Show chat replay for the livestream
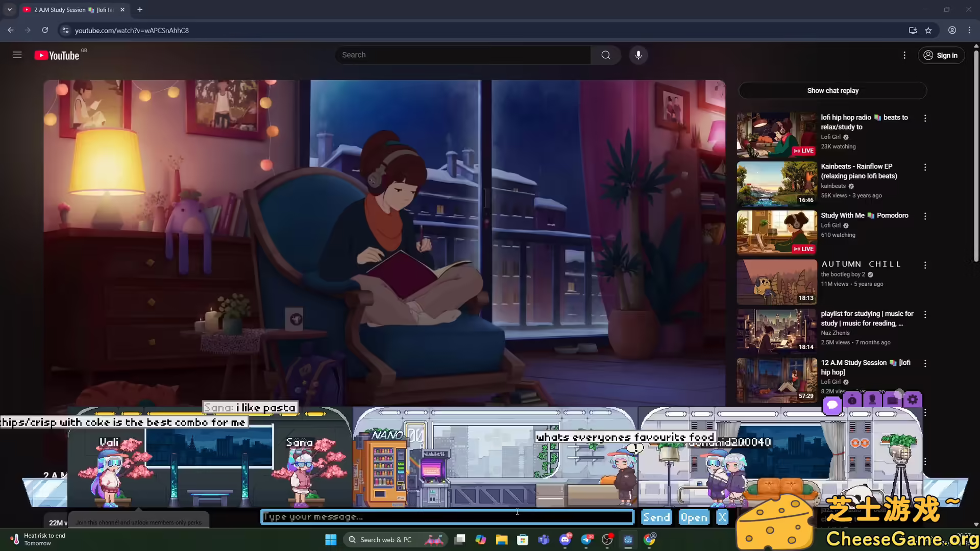Image resolution: width=980 pixels, height=551 pixels. (832, 90)
